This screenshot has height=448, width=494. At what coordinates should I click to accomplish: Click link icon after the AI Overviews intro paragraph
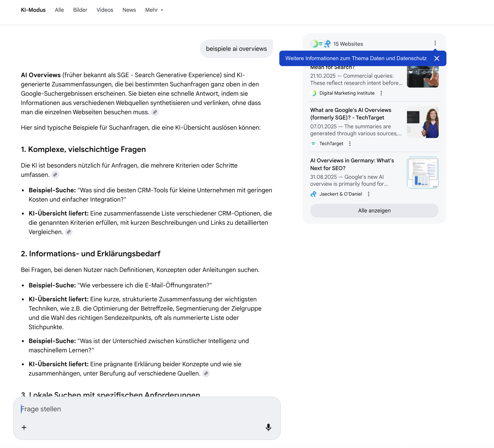tap(155, 112)
